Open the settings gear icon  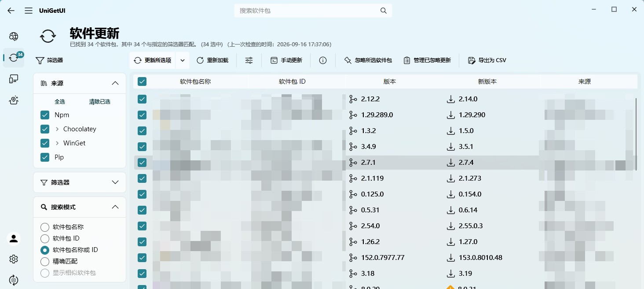14,259
